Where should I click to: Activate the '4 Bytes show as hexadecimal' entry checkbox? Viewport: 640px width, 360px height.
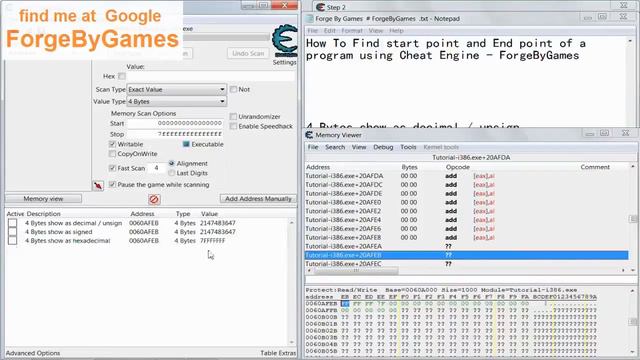pos(13,241)
